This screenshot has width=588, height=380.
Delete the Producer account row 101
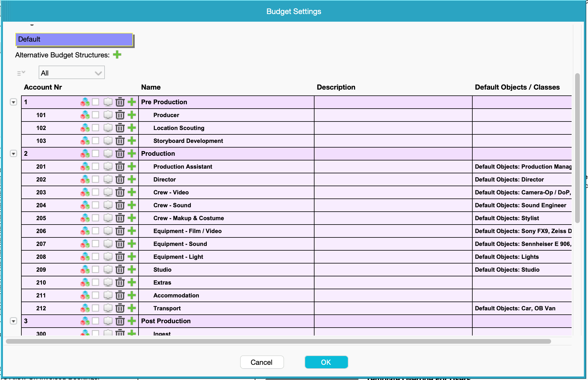(x=120, y=115)
